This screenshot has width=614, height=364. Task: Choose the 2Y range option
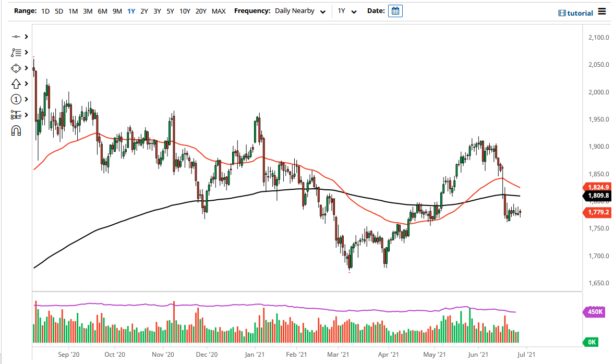pos(144,11)
